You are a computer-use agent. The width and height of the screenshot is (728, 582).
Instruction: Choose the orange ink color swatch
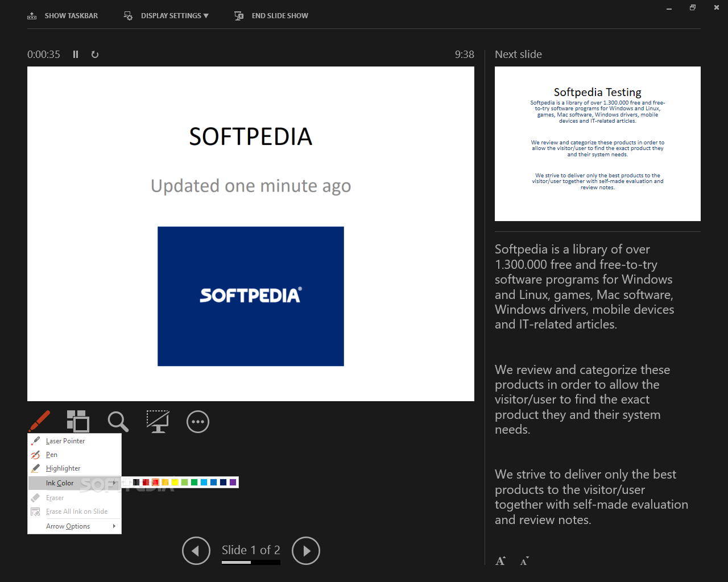coord(165,482)
